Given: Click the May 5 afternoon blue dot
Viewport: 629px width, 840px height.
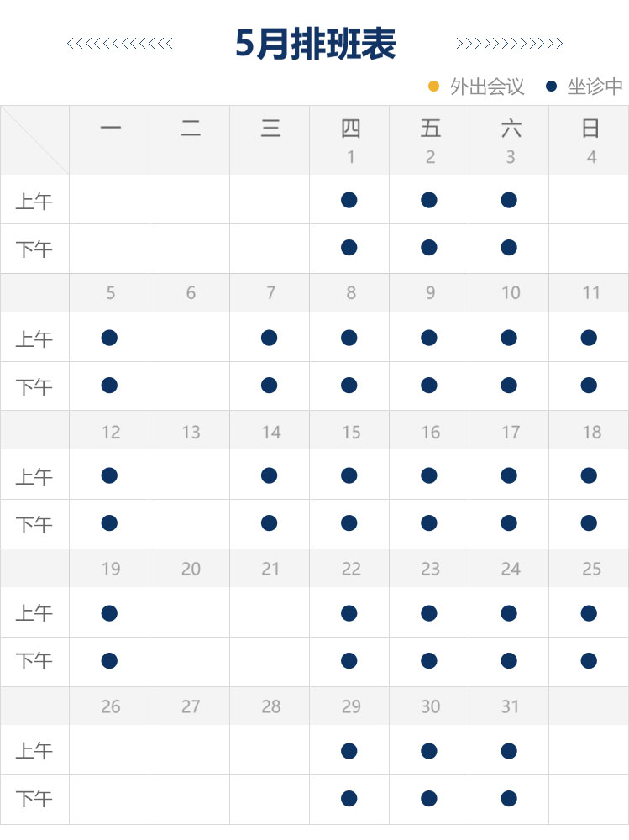Looking at the screenshot, I should pos(109,386).
